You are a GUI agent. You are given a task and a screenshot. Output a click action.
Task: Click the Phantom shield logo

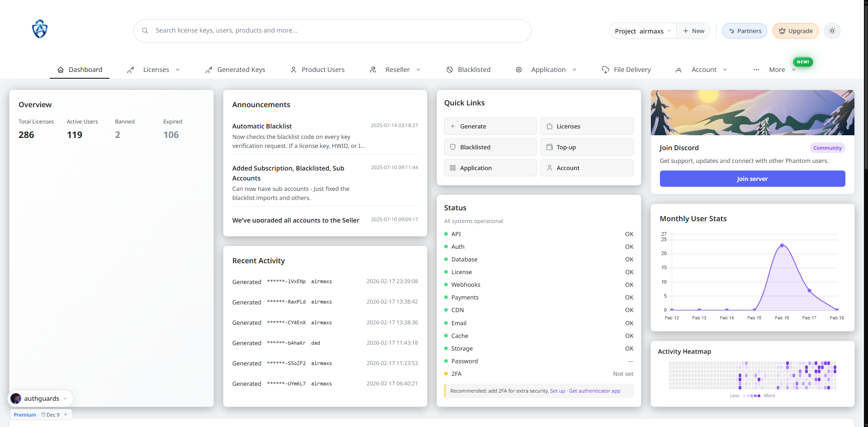click(39, 29)
